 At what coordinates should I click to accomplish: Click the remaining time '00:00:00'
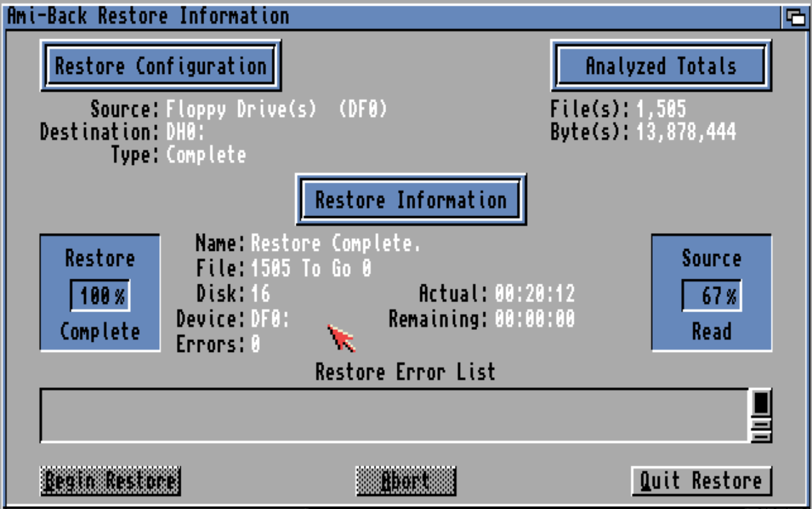coord(535,318)
